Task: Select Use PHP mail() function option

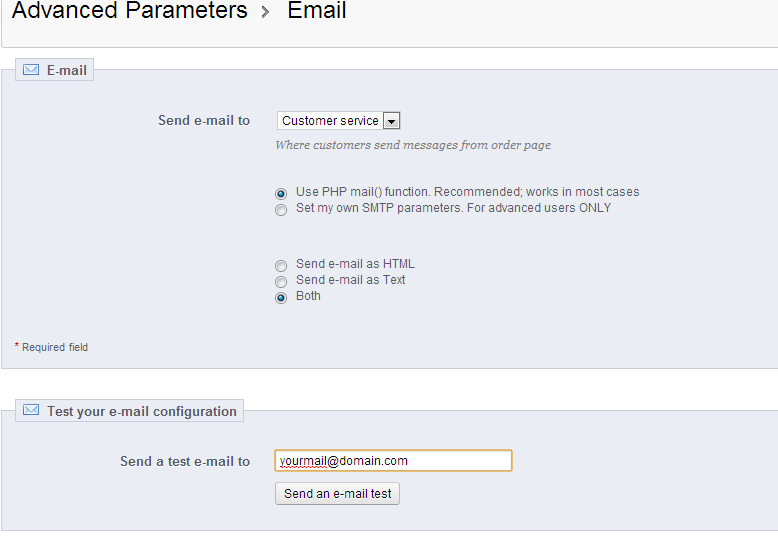Action: [281, 193]
